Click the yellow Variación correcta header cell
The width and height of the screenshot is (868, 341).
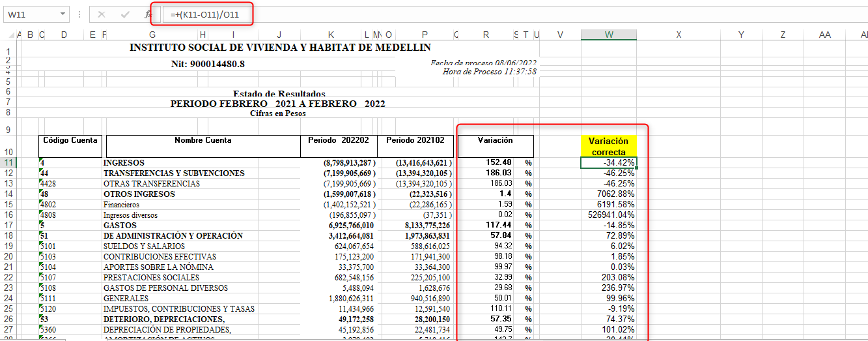pyautogui.click(x=608, y=146)
